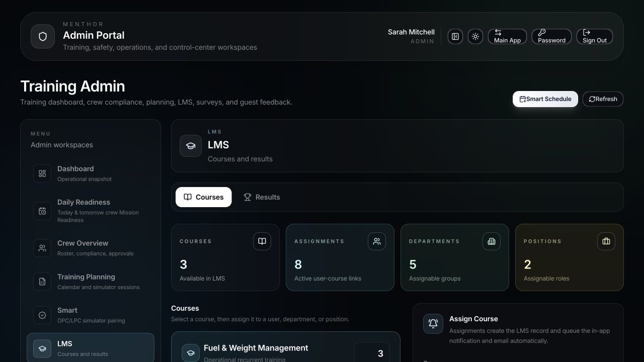Click the Assignments card users icon
Screen dimensions: 644x362
[x=377, y=241]
